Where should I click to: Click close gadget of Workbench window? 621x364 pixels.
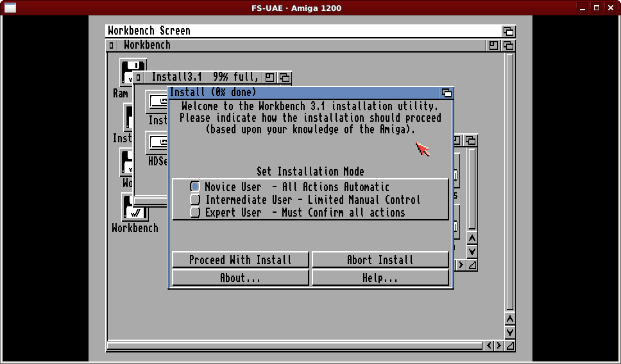(111, 45)
